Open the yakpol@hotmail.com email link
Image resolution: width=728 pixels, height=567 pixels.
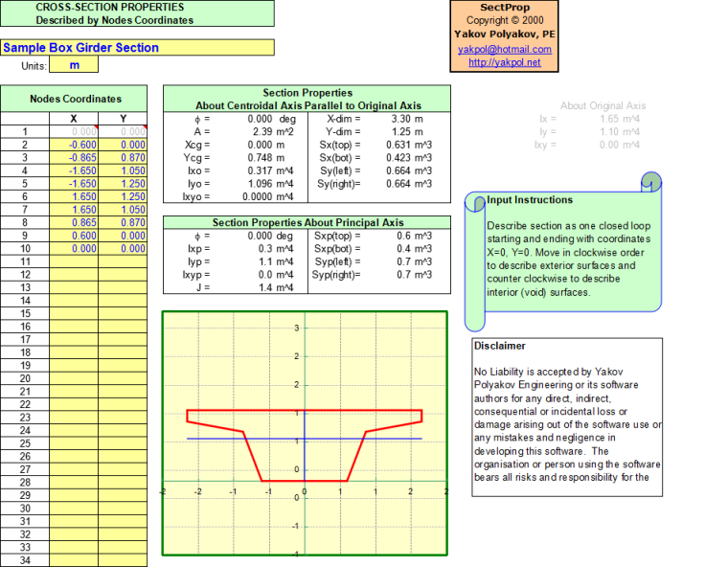coord(504,49)
